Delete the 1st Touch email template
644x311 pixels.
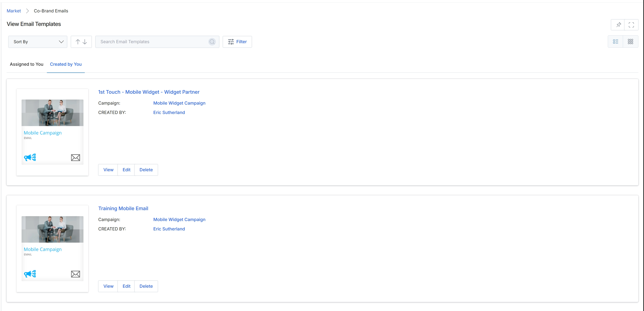[146, 170]
